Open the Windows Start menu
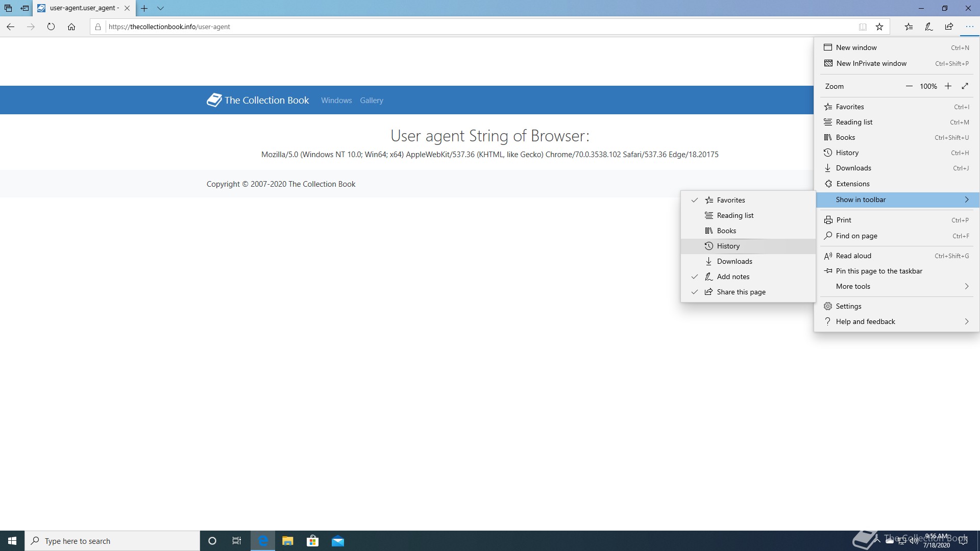Screen dimensions: 980x551 (12, 541)
